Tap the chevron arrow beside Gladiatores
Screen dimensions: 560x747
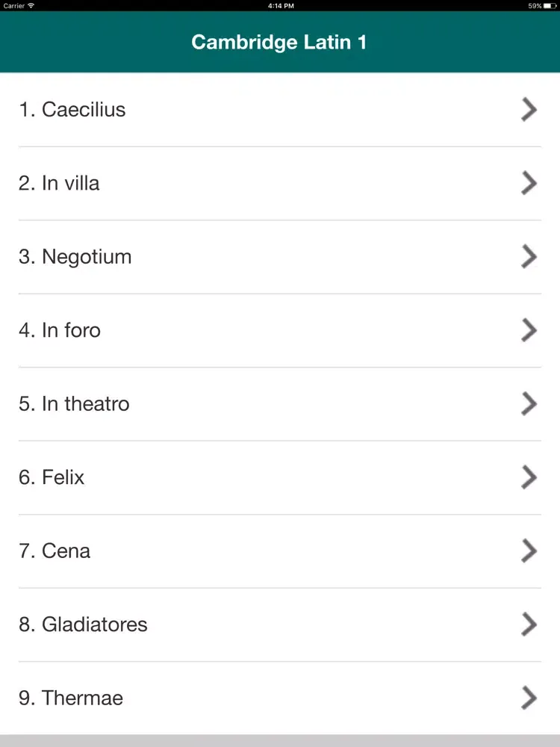(529, 624)
